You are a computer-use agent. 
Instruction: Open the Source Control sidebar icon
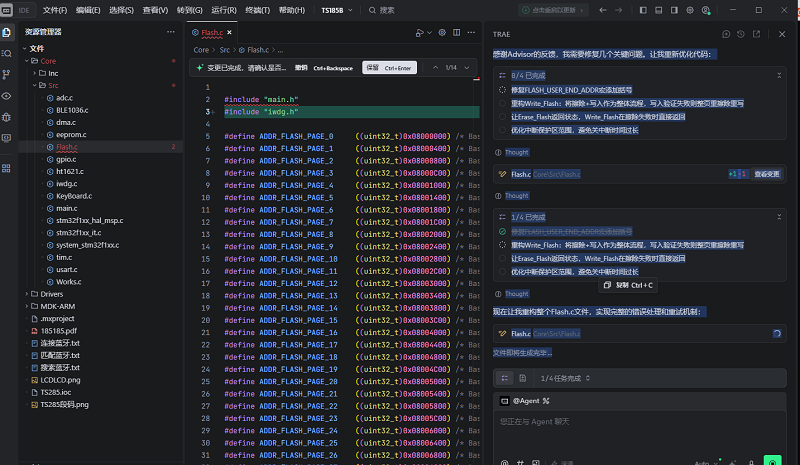pos(7,75)
